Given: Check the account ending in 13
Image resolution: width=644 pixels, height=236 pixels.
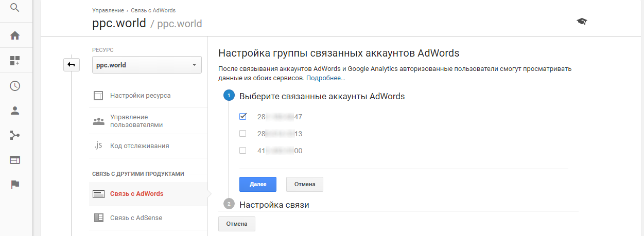Looking at the screenshot, I should coord(243,134).
